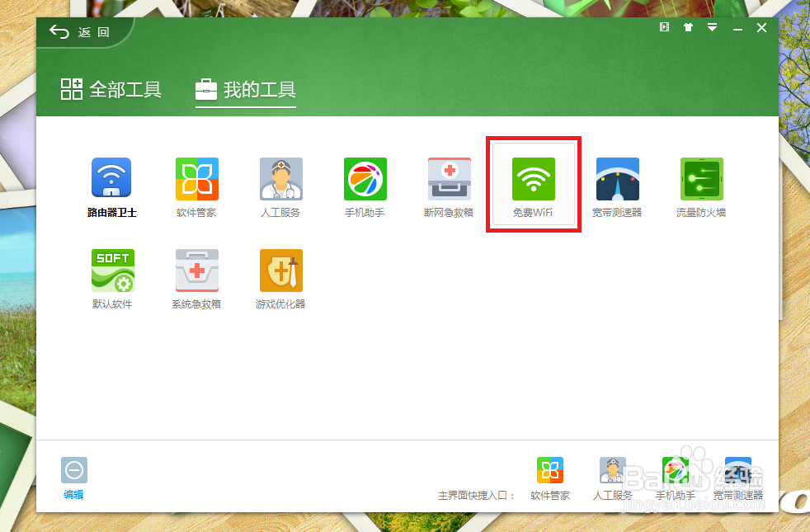This screenshot has width=810, height=532.
Task: Click the 编辑 link text
Action: (73, 495)
